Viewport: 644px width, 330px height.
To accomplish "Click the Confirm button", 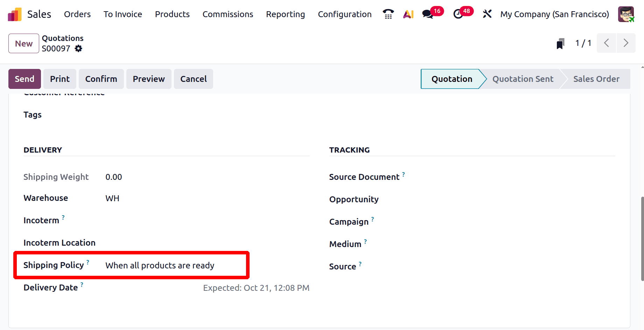I will 101,79.
